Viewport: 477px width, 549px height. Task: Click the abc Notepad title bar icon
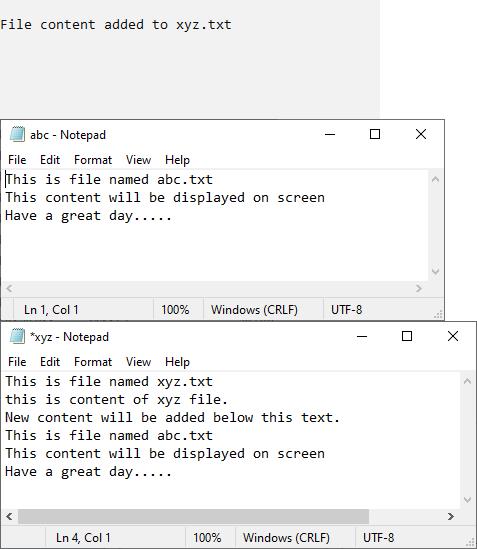coord(17,134)
